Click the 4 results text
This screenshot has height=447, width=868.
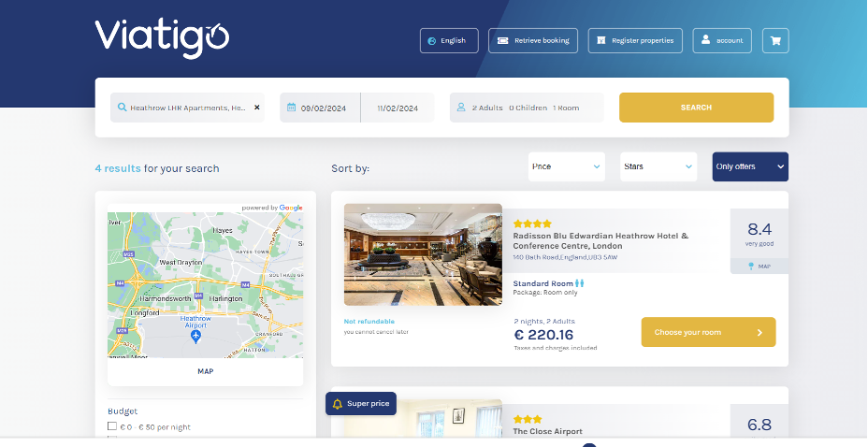pos(118,168)
